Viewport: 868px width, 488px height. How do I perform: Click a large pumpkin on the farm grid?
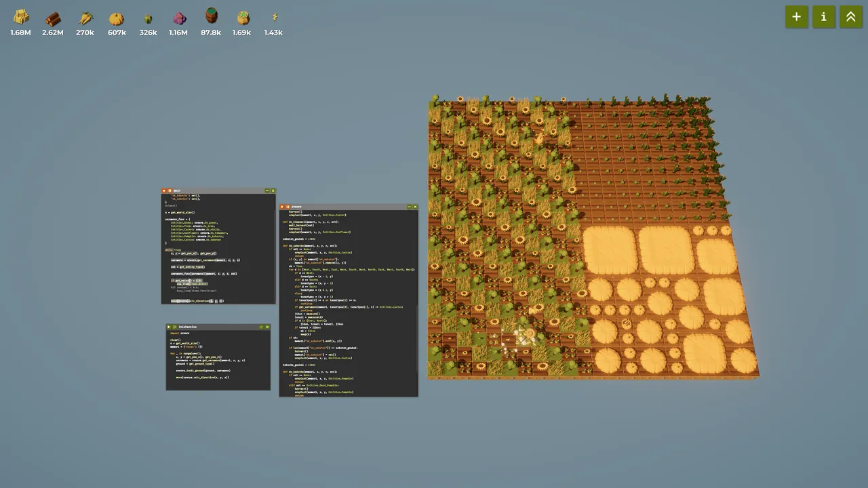(x=609, y=247)
